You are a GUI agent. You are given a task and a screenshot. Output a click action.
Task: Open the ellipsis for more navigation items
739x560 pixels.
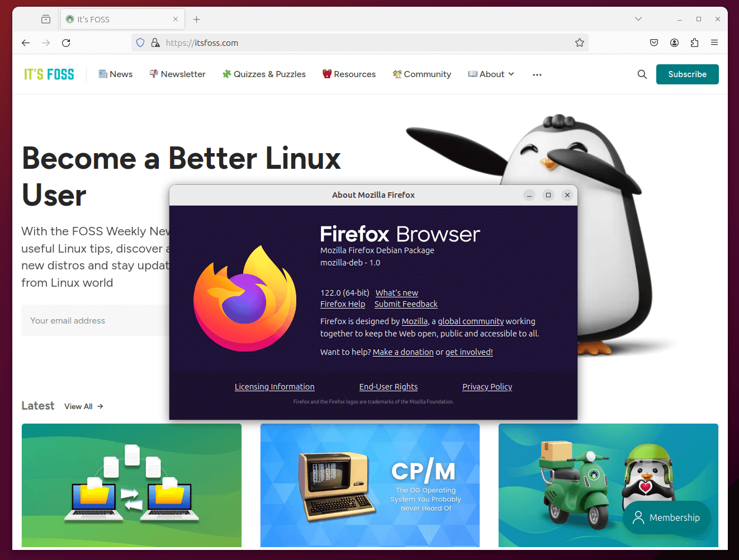point(537,74)
